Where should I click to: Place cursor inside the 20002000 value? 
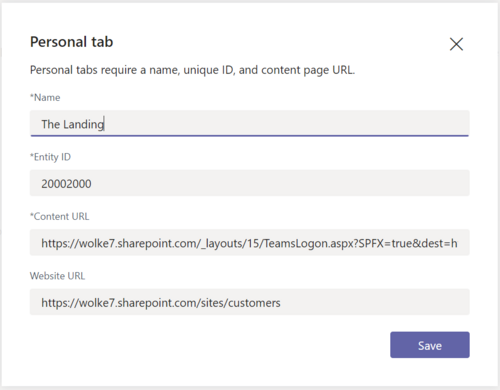click(66, 184)
